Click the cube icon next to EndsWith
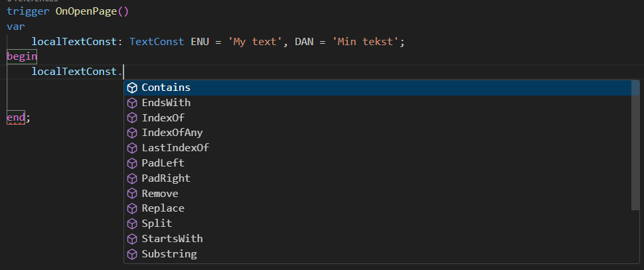 (132, 103)
